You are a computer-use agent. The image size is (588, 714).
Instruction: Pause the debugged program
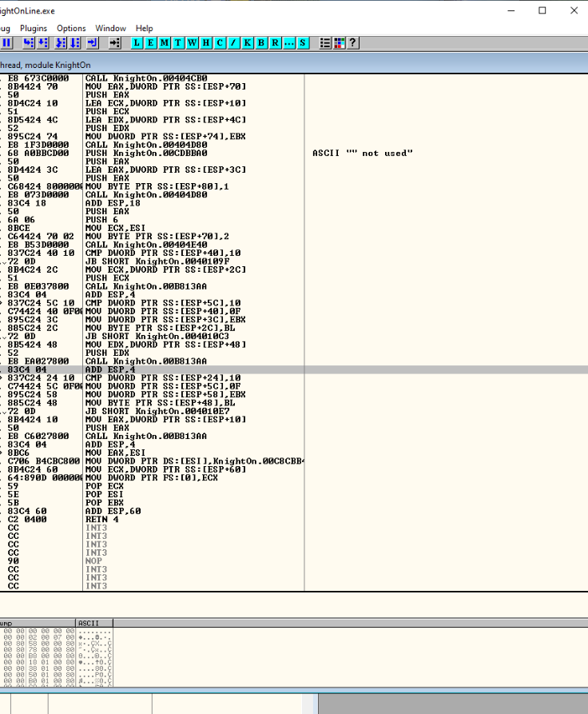(x=6, y=42)
